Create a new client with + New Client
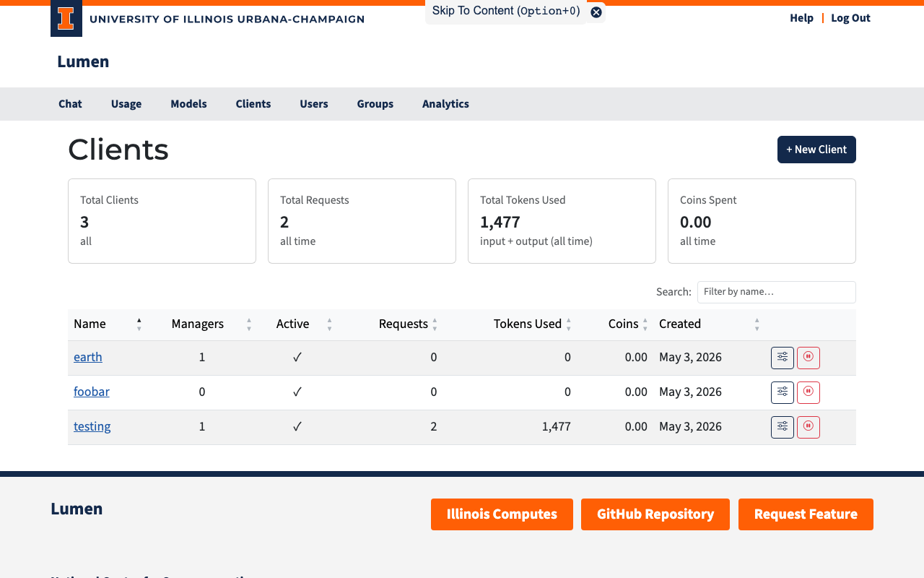Image resolution: width=924 pixels, height=578 pixels. point(816,150)
